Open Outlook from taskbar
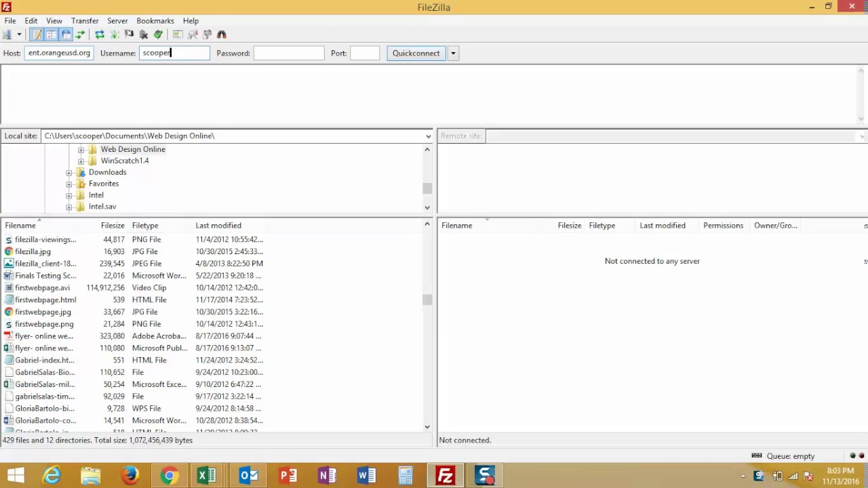This screenshot has width=868, height=488. (x=248, y=476)
